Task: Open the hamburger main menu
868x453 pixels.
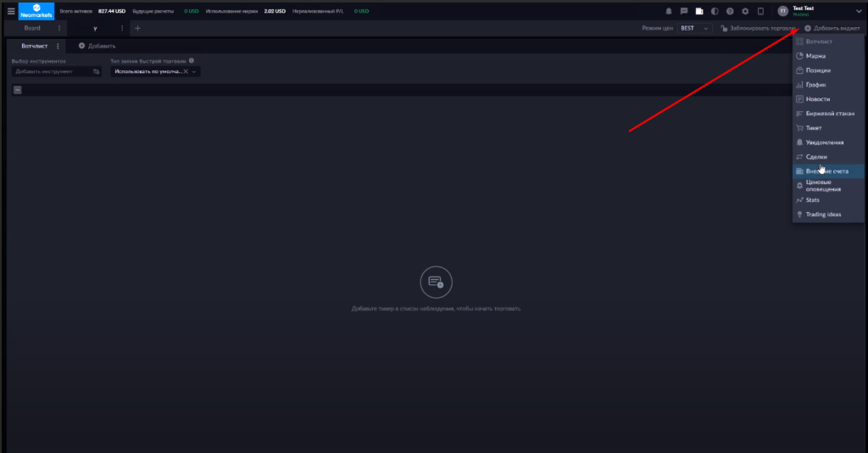Action: (x=11, y=11)
